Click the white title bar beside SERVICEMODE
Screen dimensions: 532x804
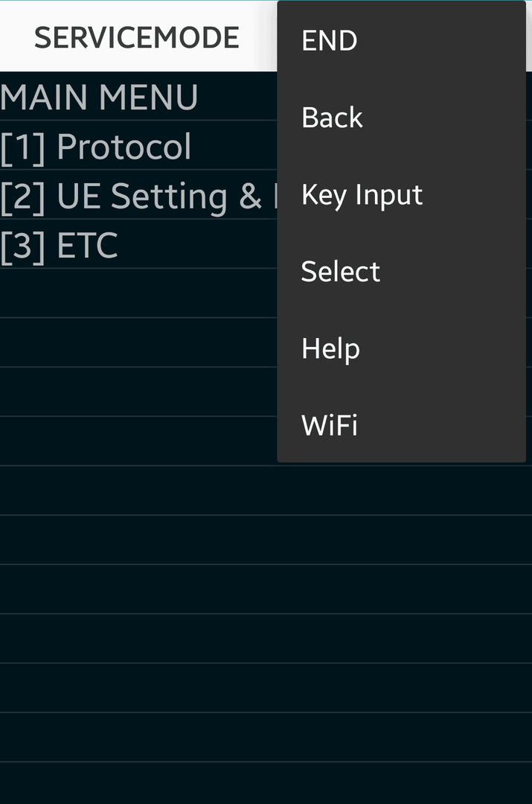click(x=138, y=36)
